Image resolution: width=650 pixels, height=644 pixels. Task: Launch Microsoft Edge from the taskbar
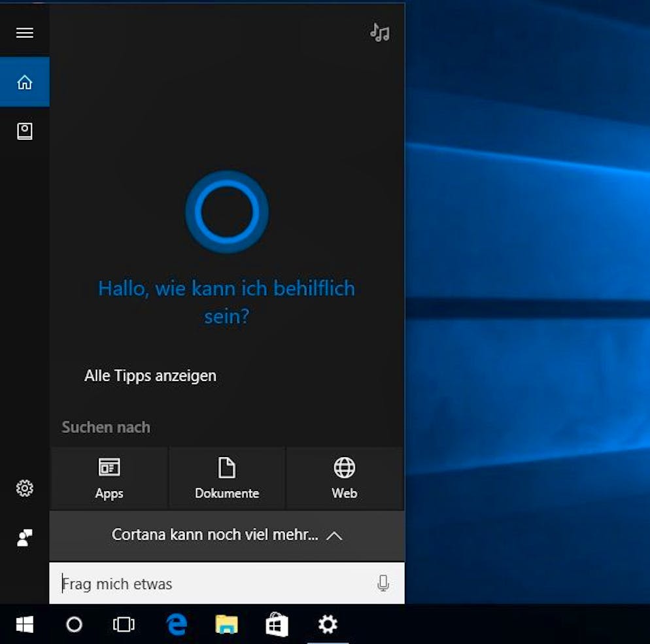pyautogui.click(x=177, y=624)
